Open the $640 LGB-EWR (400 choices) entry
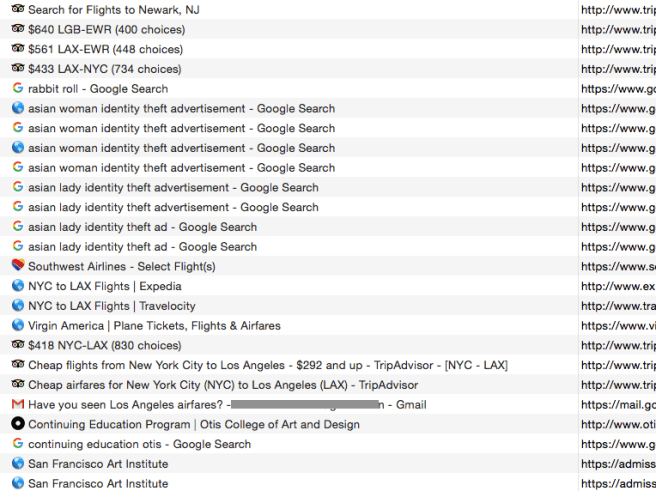Image resolution: width=656 pixels, height=491 pixels. (106, 29)
